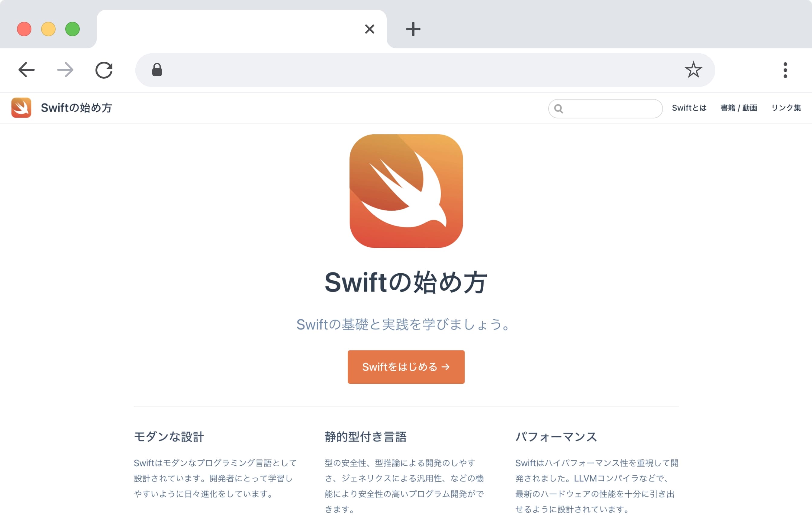
Task: Click the paragraph starting 型の安全性、型推論
Action: pyautogui.click(x=404, y=486)
